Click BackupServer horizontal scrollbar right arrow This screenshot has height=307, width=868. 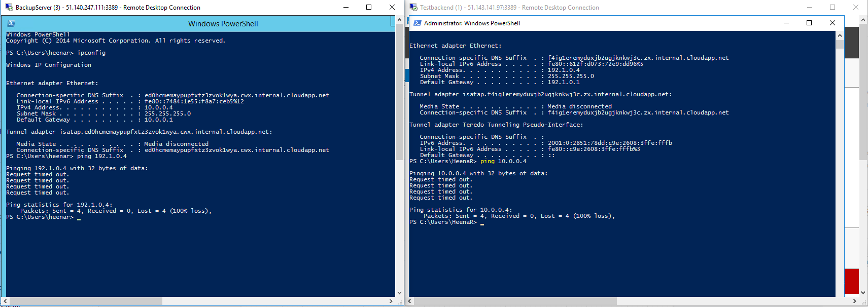(391, 301)
